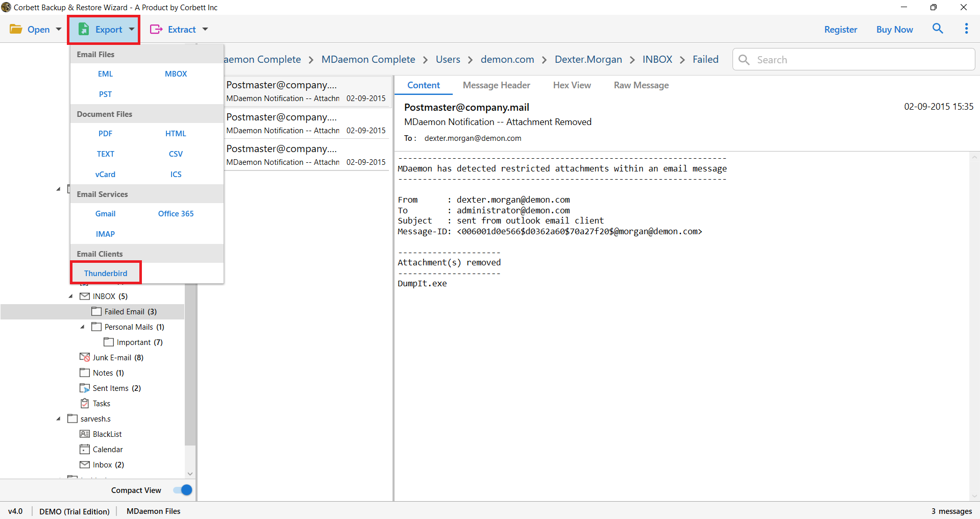Click the INBOX (5) envelope icon
This screenshot has width=980, height=519.
coord(85,296)
